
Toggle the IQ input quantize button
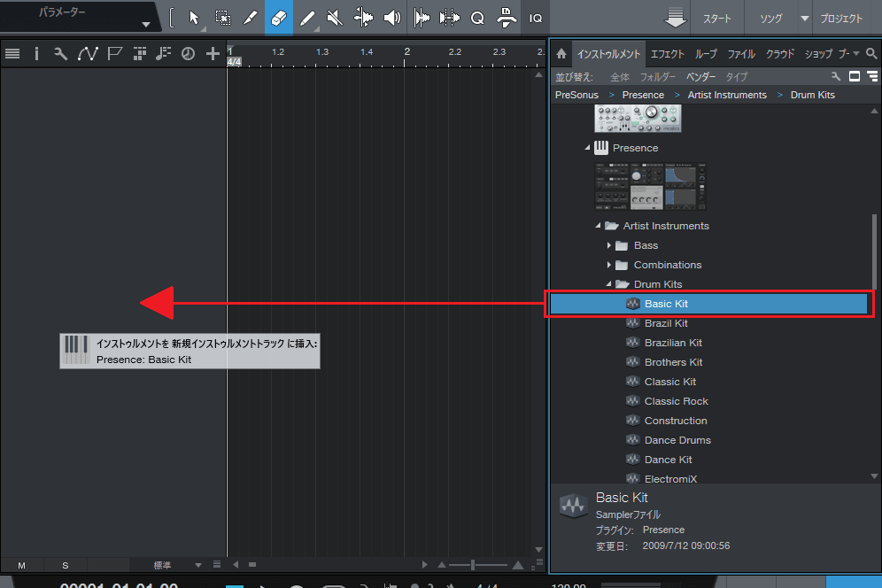(x=536, y=18)
